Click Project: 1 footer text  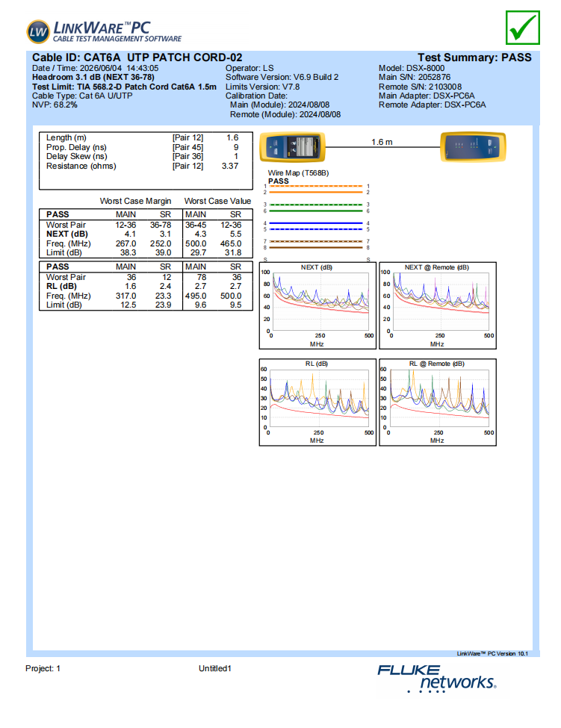pyautogui.click(x=43, y=668)
